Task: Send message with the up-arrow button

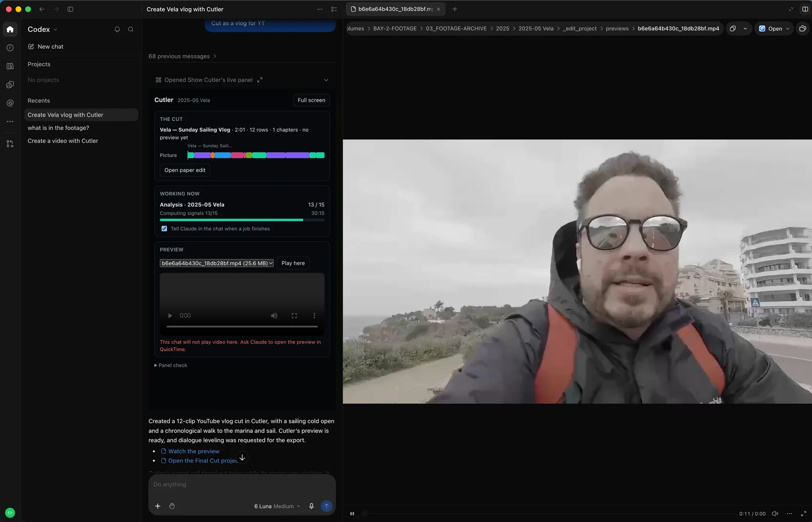Action: pyautogui.click(x=327, y=506)
